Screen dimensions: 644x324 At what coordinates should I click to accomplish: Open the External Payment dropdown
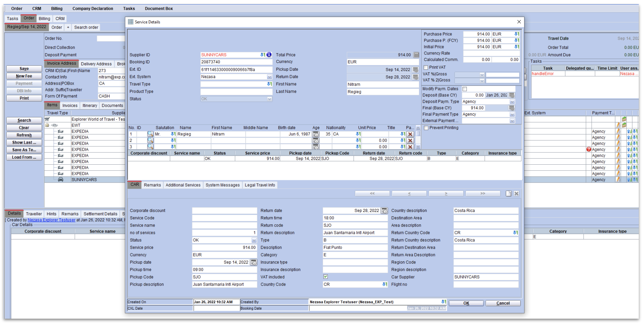[512, 121]
